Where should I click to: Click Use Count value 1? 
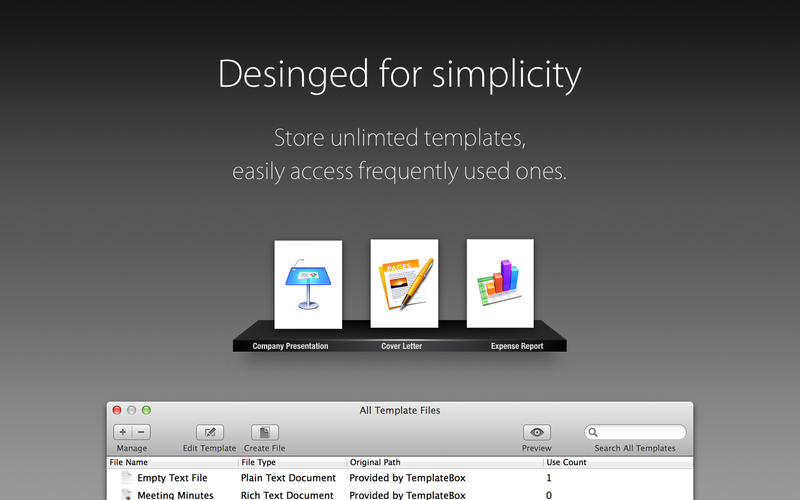pyautogui.click(x=549, y=478)
